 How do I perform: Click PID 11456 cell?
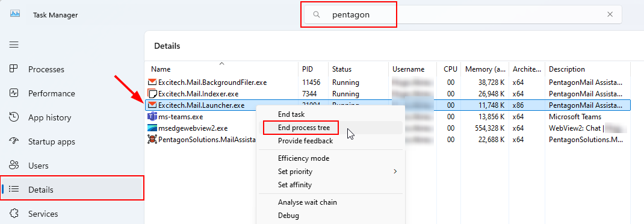click(311, 82)
